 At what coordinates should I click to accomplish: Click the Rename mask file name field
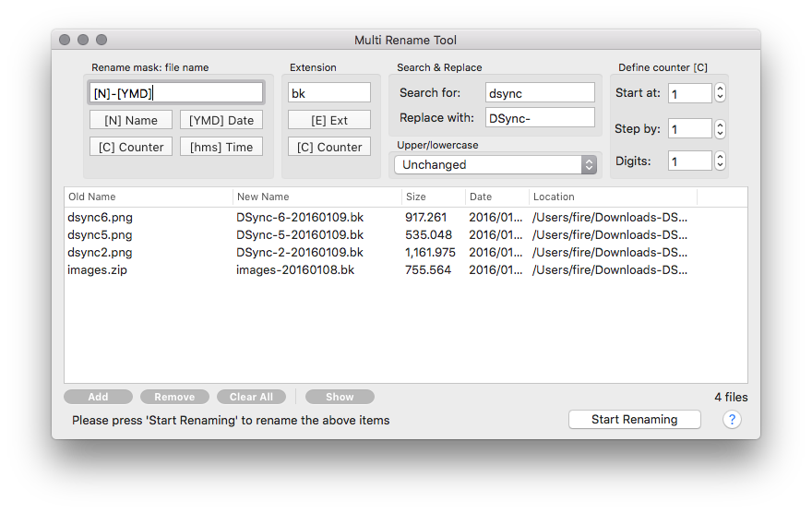176,93
